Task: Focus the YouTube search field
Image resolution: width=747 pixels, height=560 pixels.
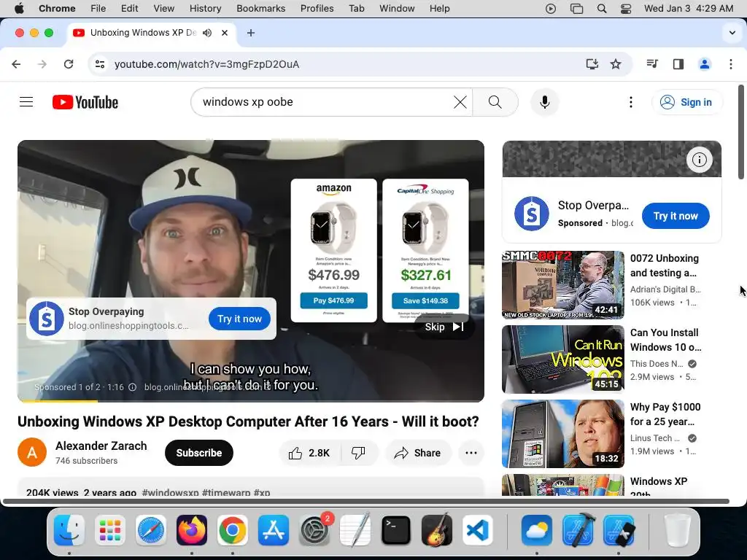Action: [324, 102]
